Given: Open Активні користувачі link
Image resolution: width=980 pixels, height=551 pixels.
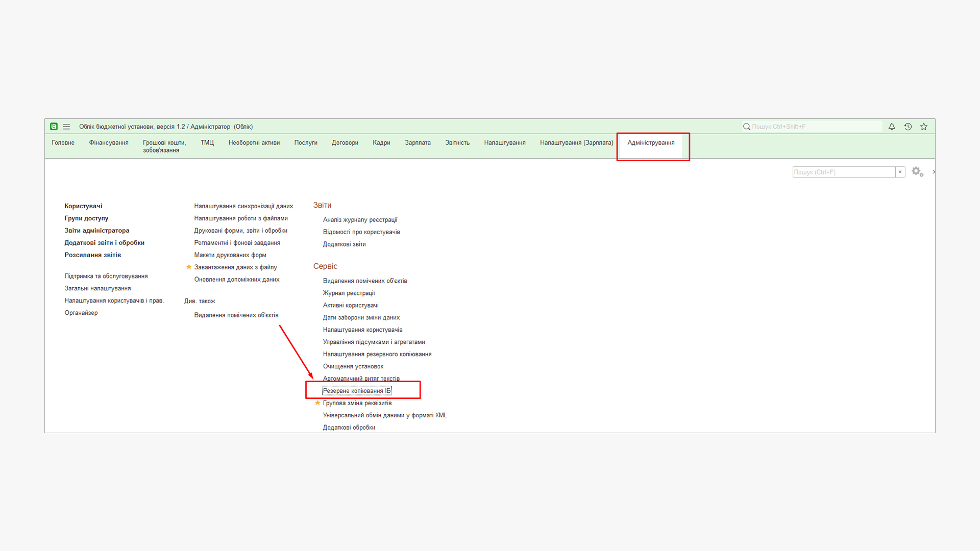Looking at the screenshot, I should [351, 305].
